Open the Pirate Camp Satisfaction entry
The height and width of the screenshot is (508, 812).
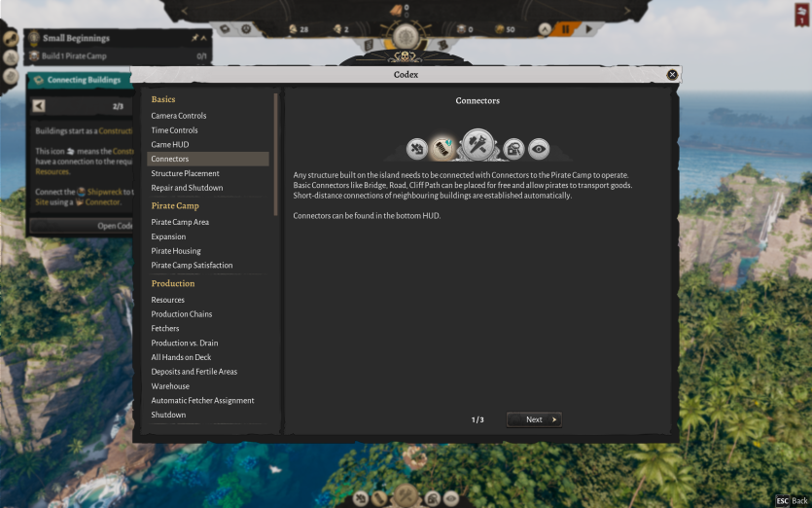[x=192, y=265]
